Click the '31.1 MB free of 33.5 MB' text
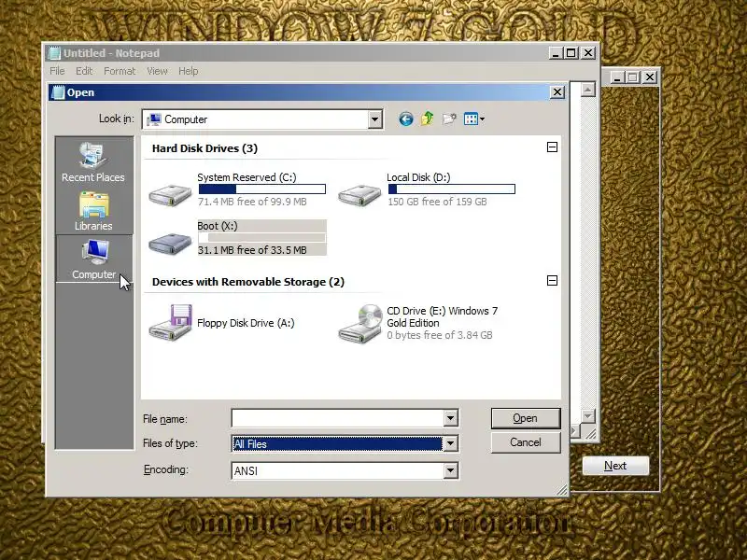Viewport: 747px width, 560px height. (252, 250)
